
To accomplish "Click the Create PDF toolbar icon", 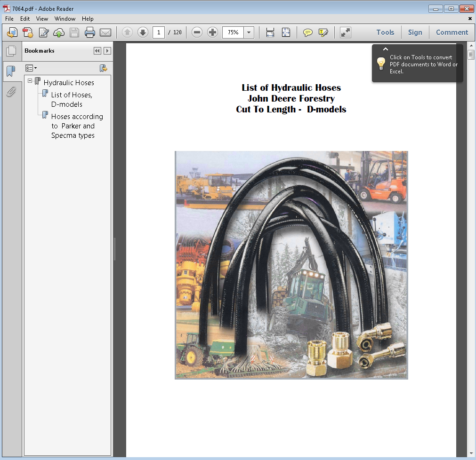I will [28, 32].
